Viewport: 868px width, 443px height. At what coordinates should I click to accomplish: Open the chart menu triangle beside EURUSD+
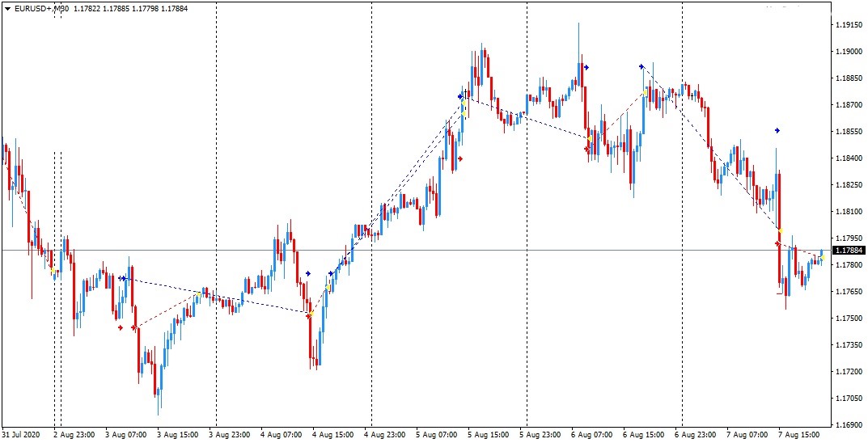click(x=7, y=8)
